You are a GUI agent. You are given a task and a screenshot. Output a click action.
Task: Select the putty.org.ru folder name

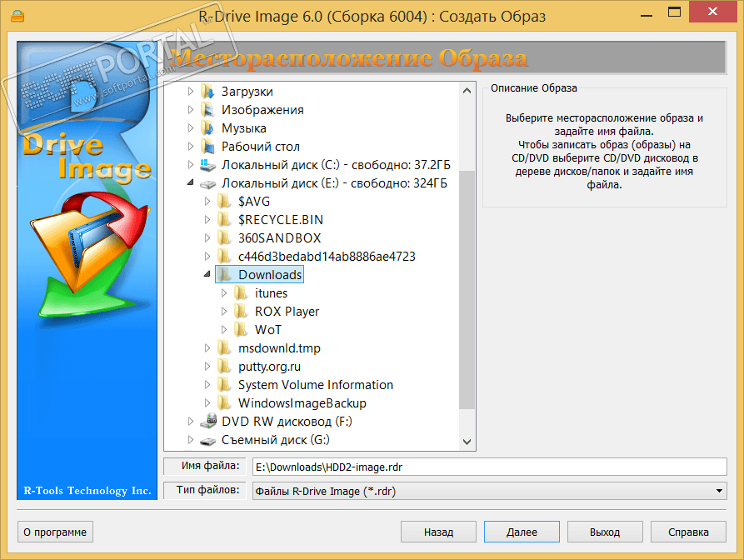pos(269,367)
